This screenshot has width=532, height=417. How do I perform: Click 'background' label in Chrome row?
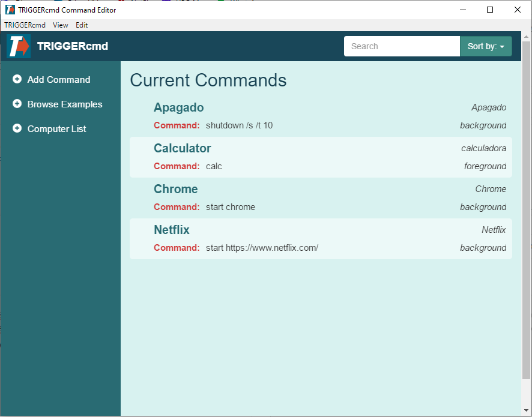(483, 207)
